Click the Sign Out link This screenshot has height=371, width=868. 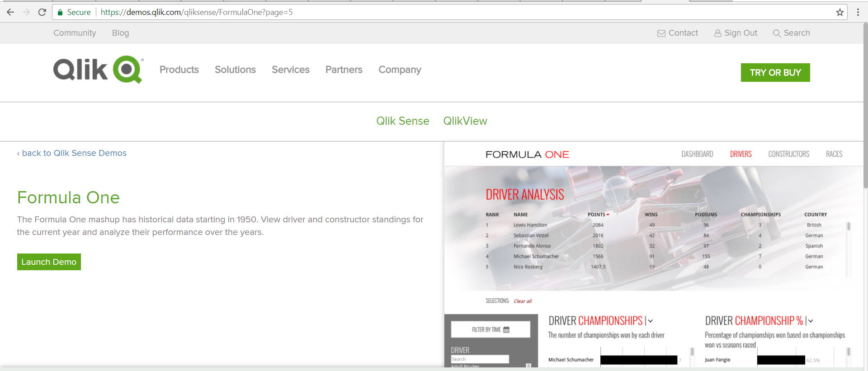pyautogui.click(x=741, y=33)
